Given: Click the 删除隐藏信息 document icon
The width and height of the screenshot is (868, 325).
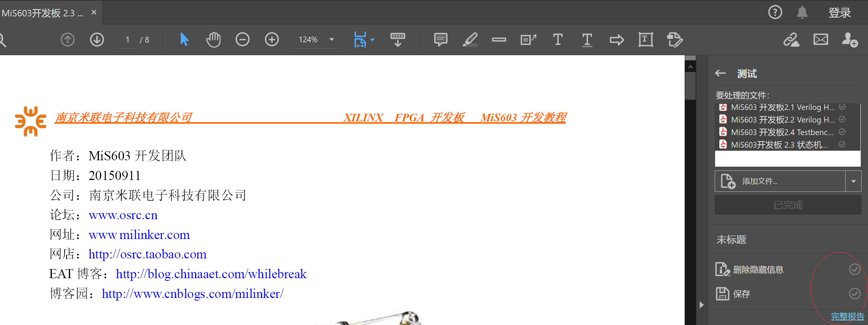Looking at the screenshot, I should (722, 269).
